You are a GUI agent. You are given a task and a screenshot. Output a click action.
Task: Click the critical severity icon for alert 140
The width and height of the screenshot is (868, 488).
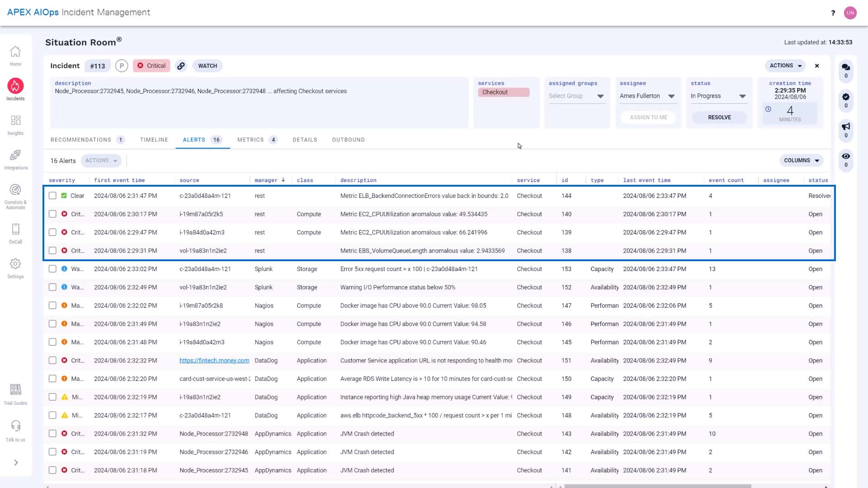coord(64,214)
